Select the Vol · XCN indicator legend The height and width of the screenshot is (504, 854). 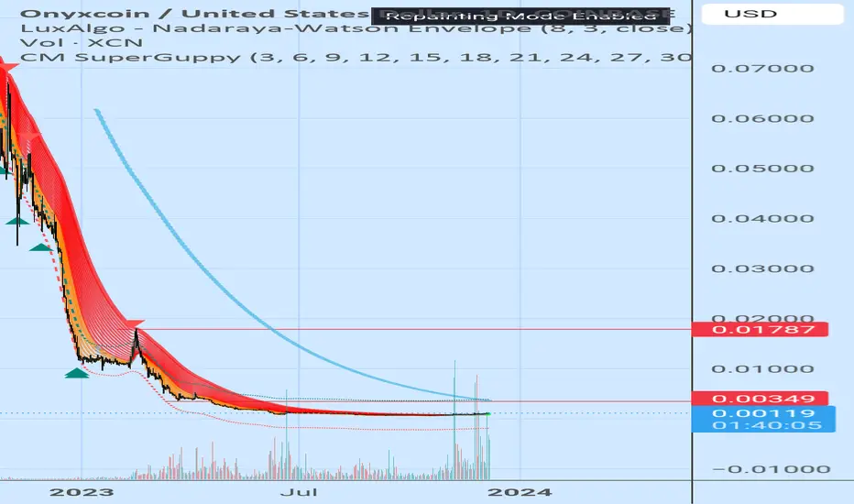pyautogui.click(x=82, y=42)
